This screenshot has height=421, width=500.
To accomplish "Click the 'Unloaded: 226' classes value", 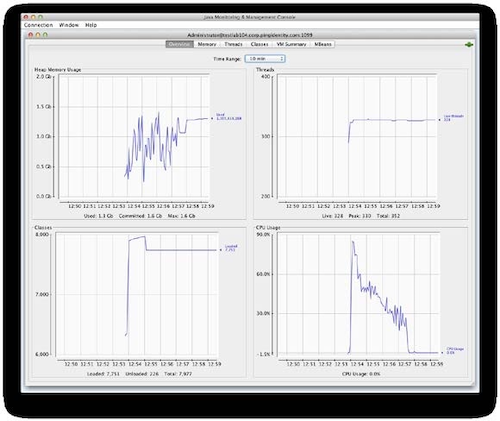I will pyautogui.click(x=142, y=374).
